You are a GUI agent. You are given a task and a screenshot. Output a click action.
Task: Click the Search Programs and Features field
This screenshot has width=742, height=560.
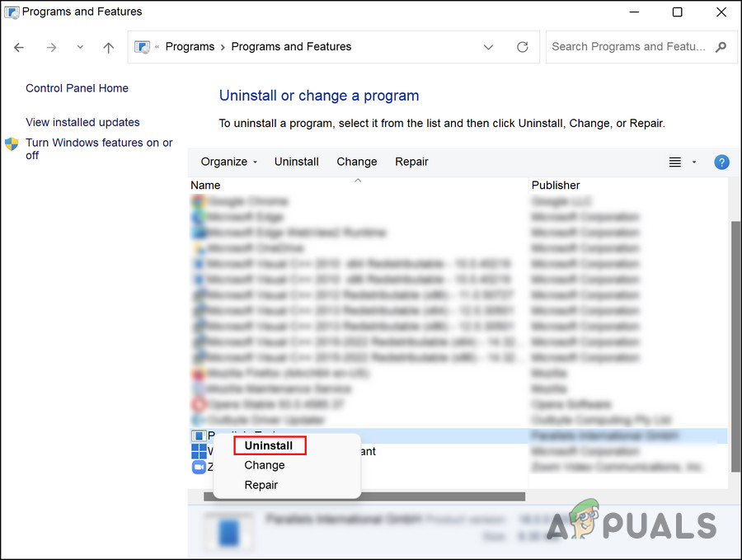point(628,47)
